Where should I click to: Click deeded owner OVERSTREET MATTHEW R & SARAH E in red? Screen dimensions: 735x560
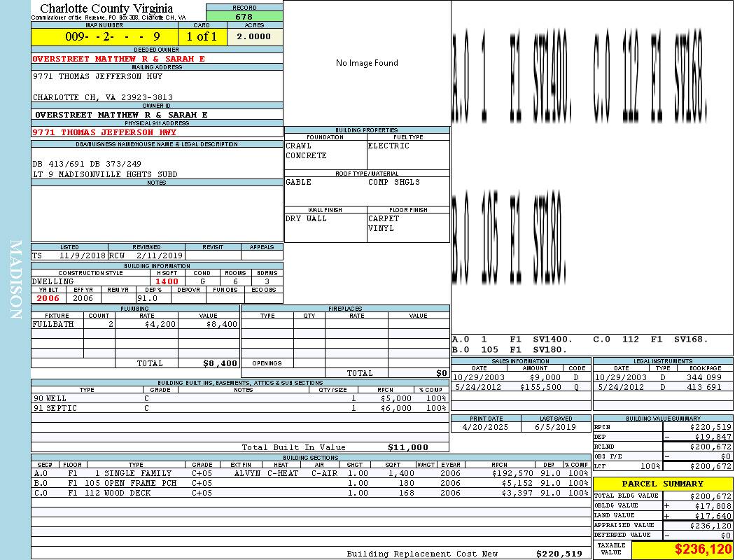(118, 59)
